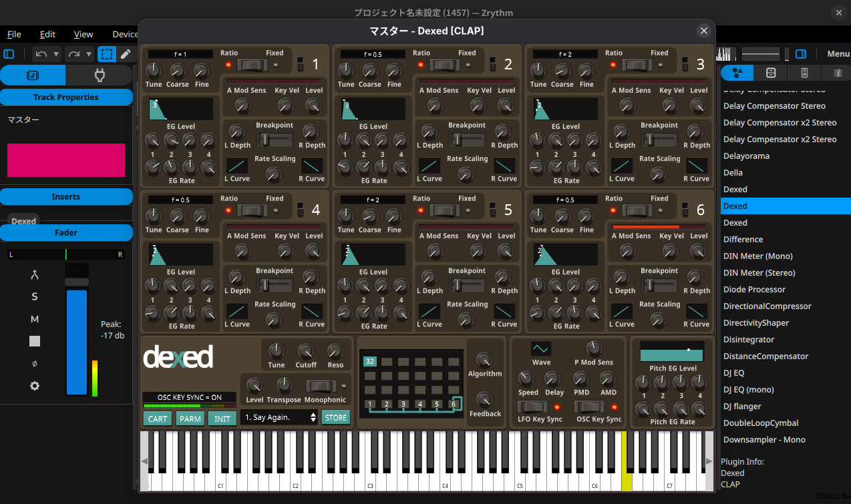851x504 pixels.
Task: Toggle operator 2 on/off switch
Action: click(x=494, y=64)
